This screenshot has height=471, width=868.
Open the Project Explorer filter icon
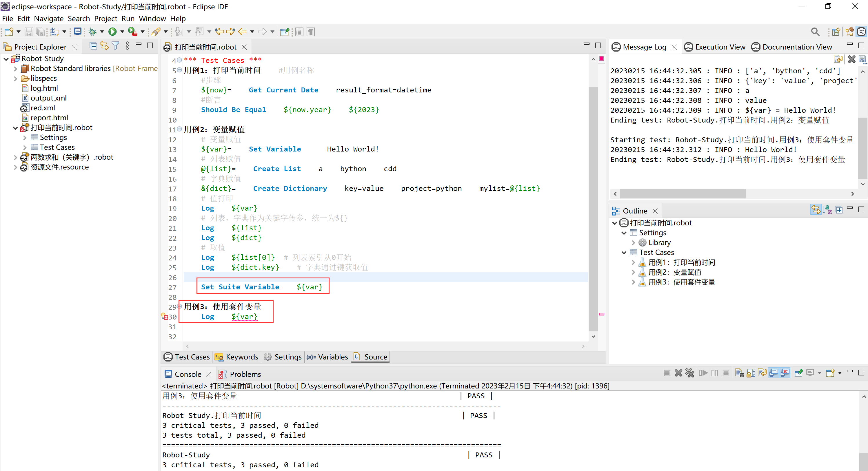115,46
